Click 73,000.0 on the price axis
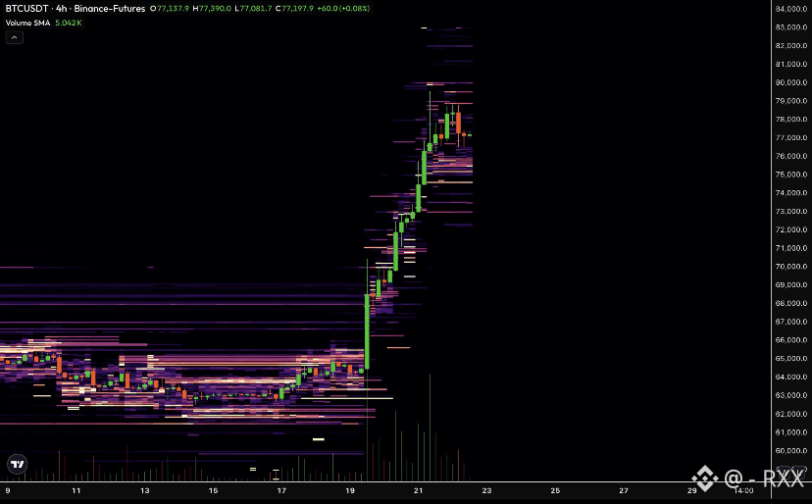The height and width of the screenshot is (504, 812). [790, 212]
